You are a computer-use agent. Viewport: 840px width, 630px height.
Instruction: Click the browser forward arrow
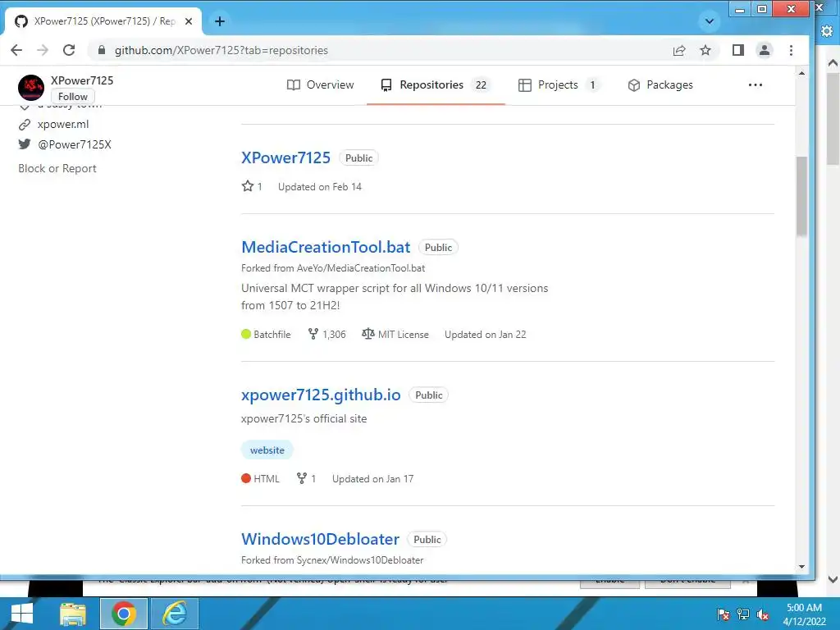[x=43, y=50]
